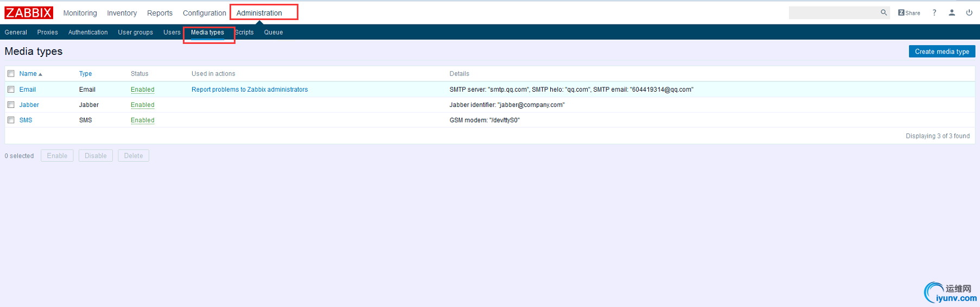Check the SMS media type checkbox
Screen dimensions: 980x307
point(11,120)
